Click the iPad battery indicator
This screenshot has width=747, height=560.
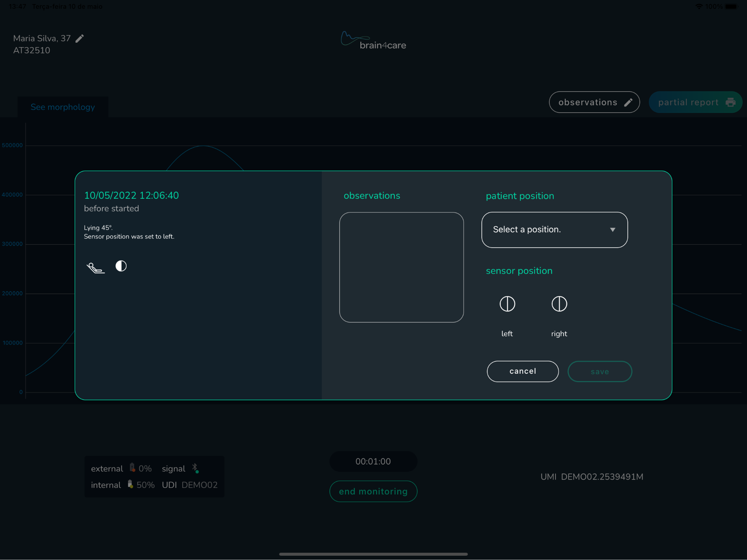tap(732, 6)
